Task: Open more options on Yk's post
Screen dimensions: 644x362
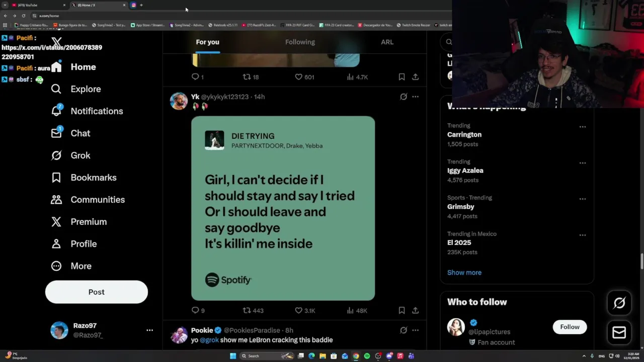Action: pos(415,97)
